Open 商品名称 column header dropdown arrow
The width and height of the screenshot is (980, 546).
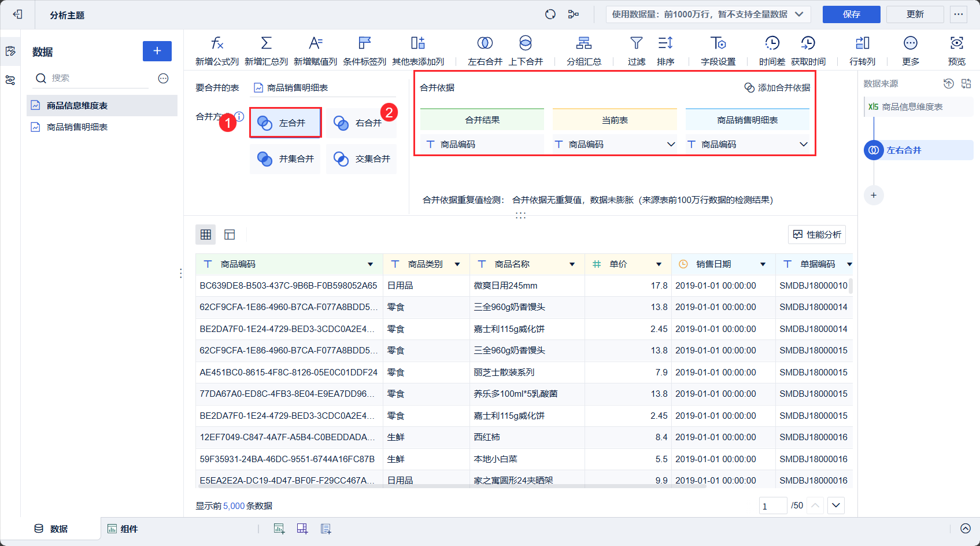pos(572,264)
